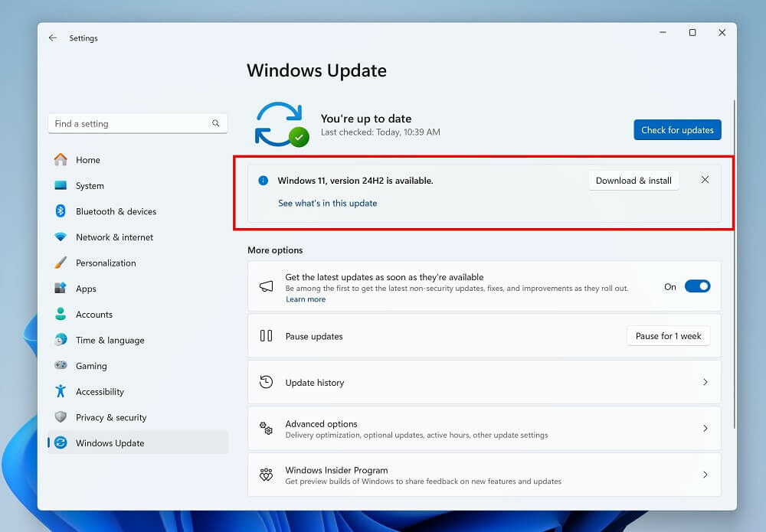Click the Windows Insider Program hearts icon
The image size is (766, 532).
267,475
